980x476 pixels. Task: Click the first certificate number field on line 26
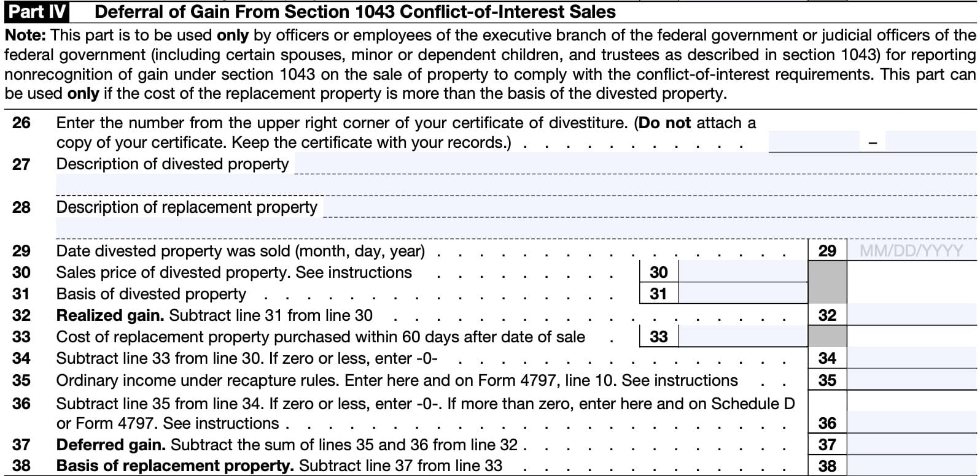point(814,142)
